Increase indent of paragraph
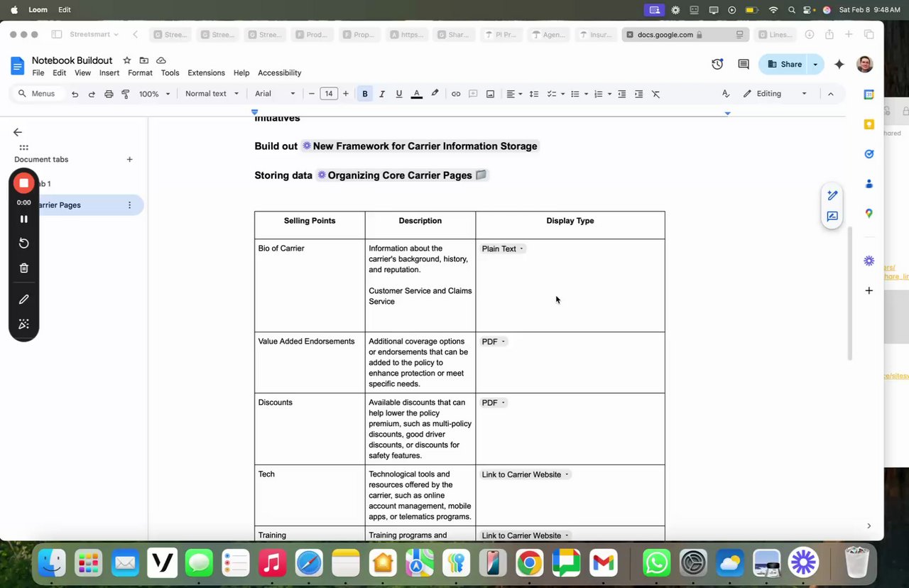The width and height of the screenshot is (909, 588). click(x=639, y=94)
